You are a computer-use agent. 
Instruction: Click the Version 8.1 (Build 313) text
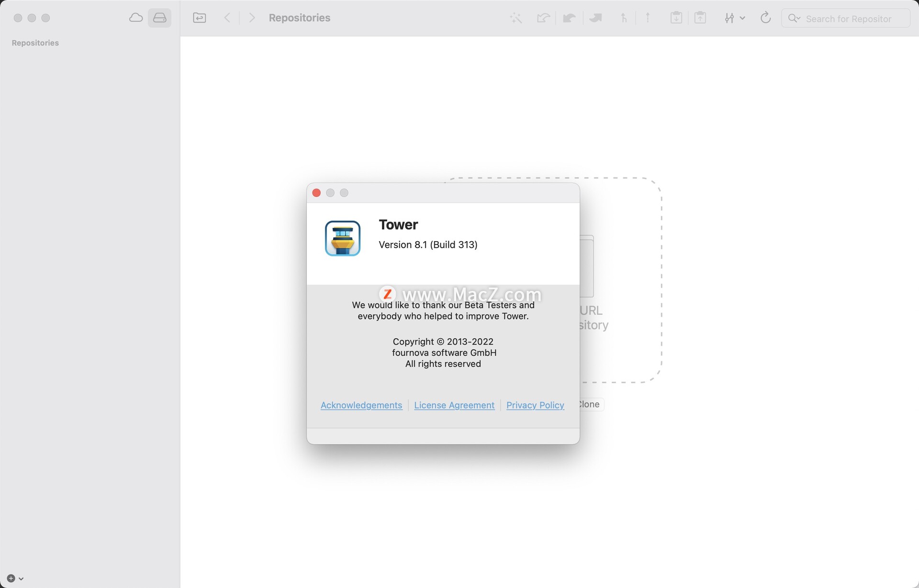tap(428, 245)
